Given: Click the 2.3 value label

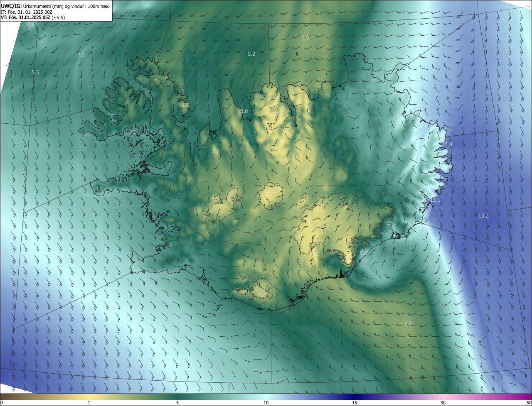Looking at the screenshot, I should pos(261,294).
